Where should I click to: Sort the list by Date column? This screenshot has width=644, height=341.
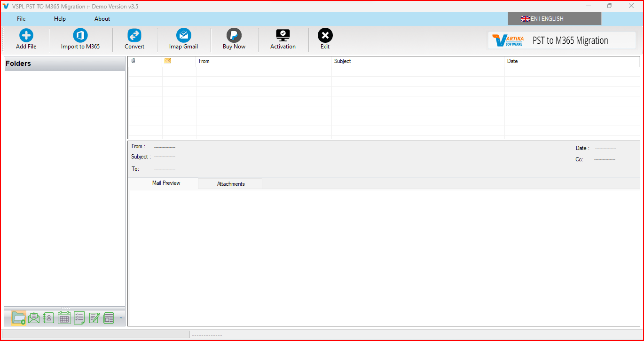[x=512, y=61]
